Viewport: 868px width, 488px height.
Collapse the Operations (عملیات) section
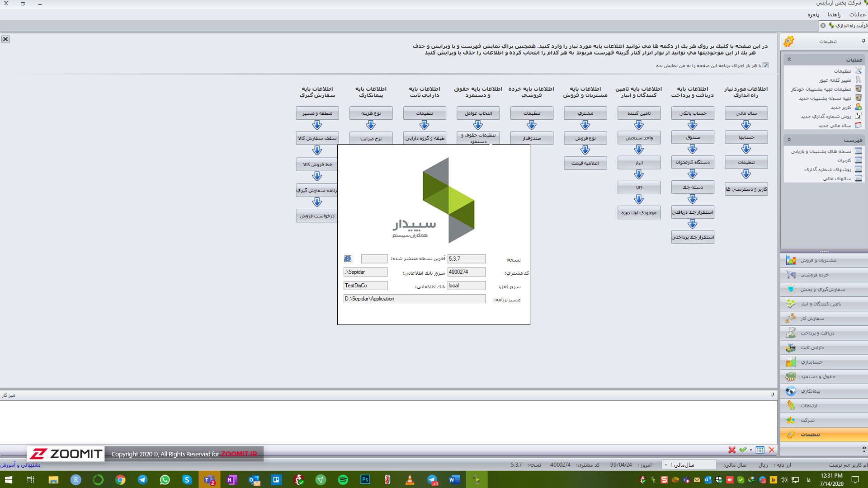click(789, 60)
